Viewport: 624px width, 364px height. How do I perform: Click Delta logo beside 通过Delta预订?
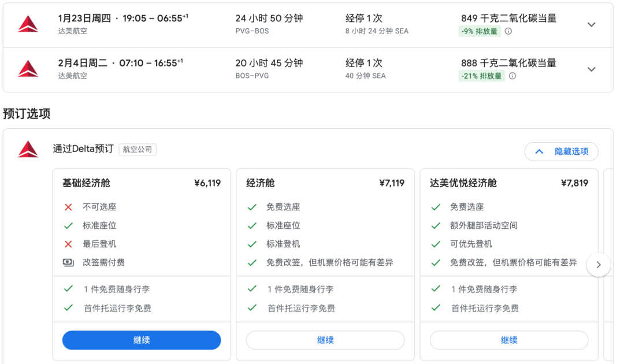(x=28, y=149)
